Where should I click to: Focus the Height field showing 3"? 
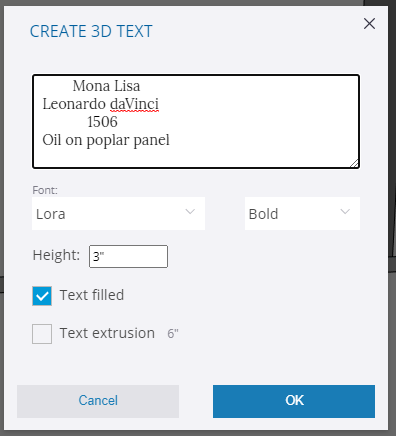click(x=128, y=256)
